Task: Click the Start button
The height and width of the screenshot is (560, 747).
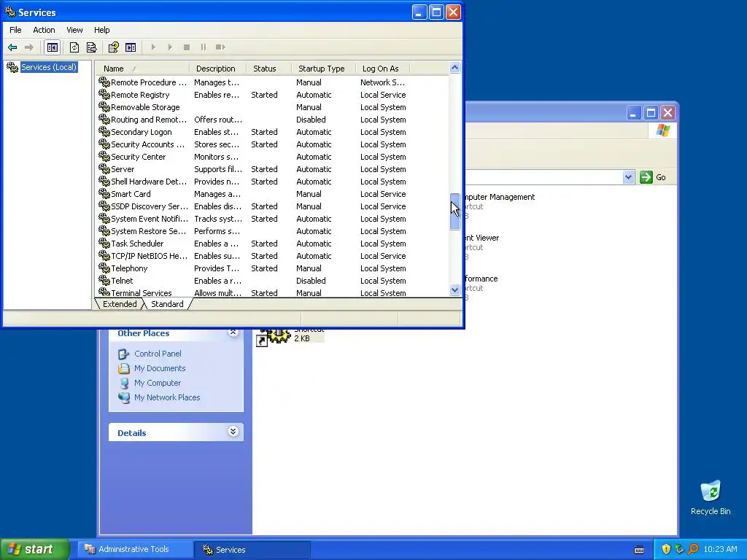Action: [35, 549]
